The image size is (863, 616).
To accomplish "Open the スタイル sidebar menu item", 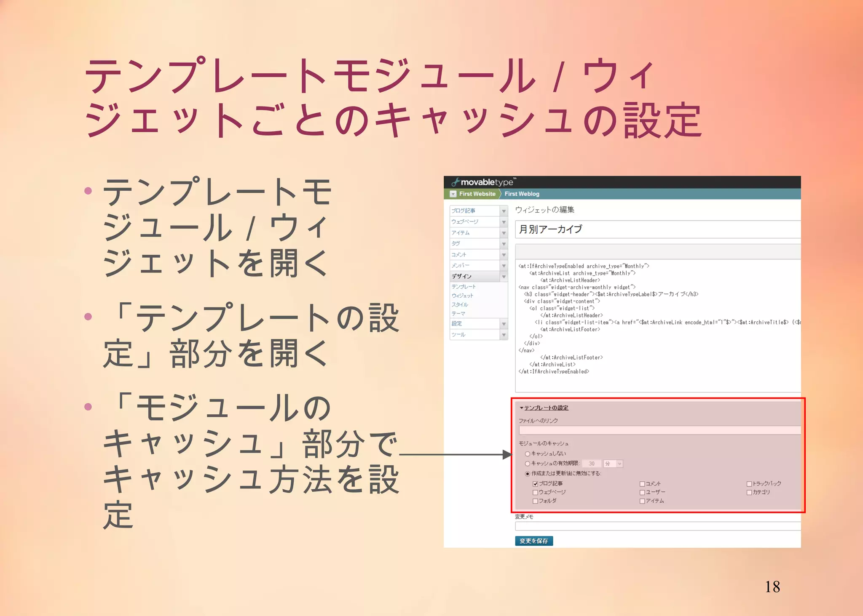I will coord(460,304).
